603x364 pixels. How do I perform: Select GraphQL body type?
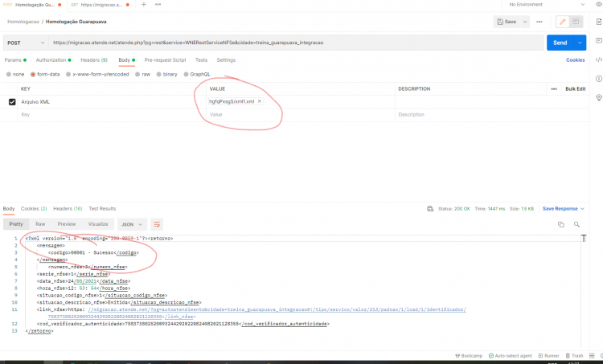click(197, 75)
